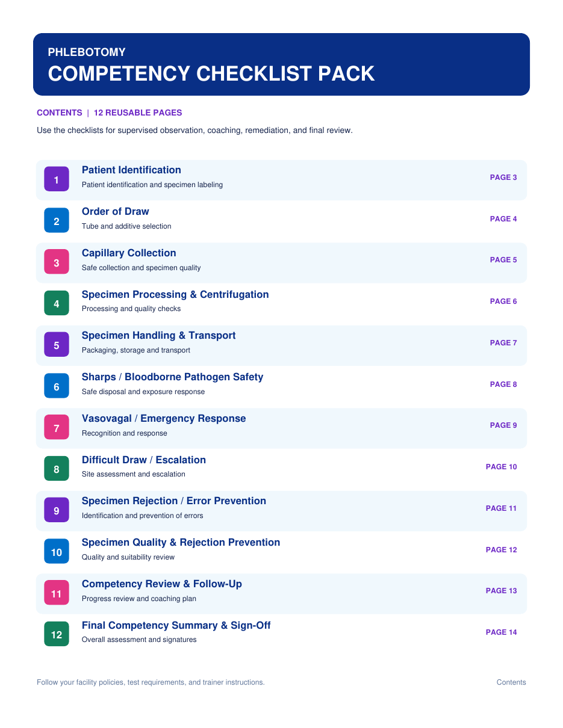Click the purple number 1 badge
Image resolution: width=563 pixels, height=728 pixels.
pos(57,179)
